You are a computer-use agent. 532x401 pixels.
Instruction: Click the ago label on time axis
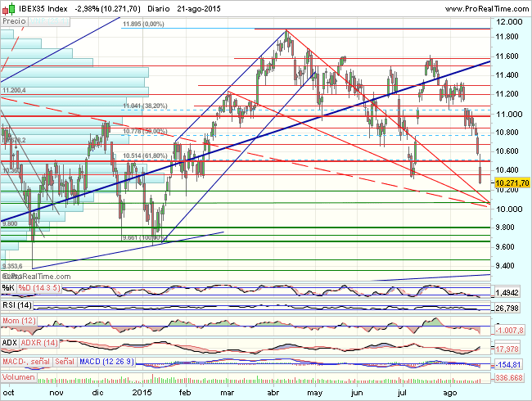coord(450,393)
